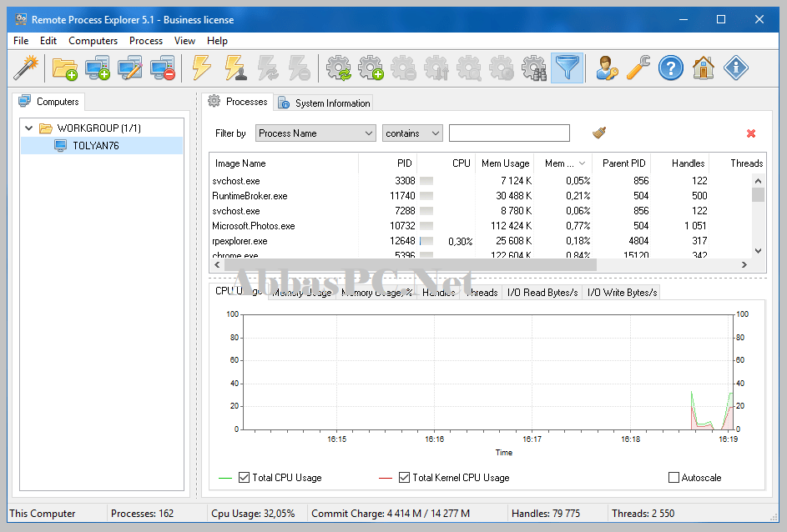Click the new process gear-plus icon

tap(371, 68)
